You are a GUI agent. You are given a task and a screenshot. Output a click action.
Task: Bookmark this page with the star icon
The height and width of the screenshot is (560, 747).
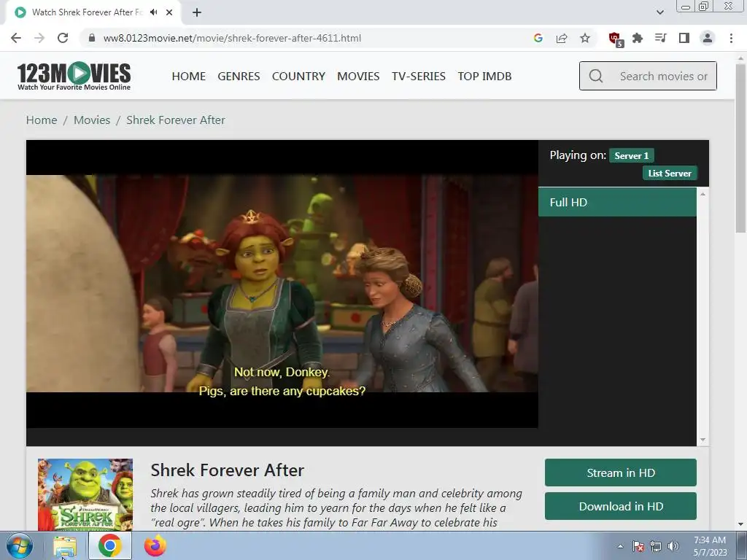pos(585,38)
